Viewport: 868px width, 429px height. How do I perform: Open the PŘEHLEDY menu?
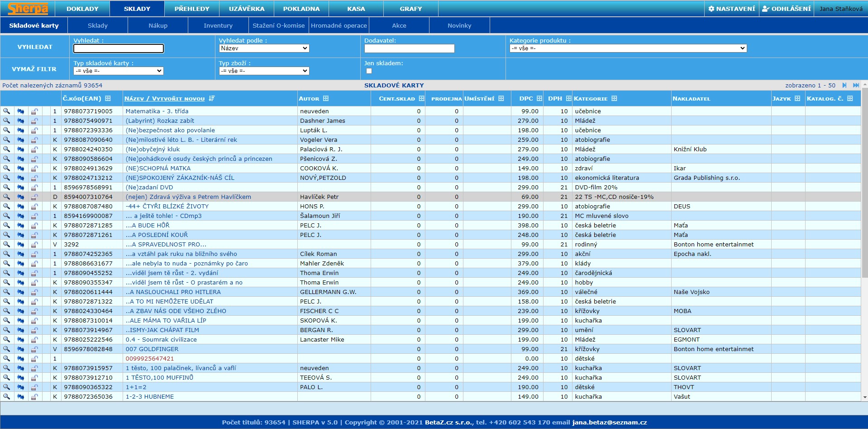click(x=192, y=9)
